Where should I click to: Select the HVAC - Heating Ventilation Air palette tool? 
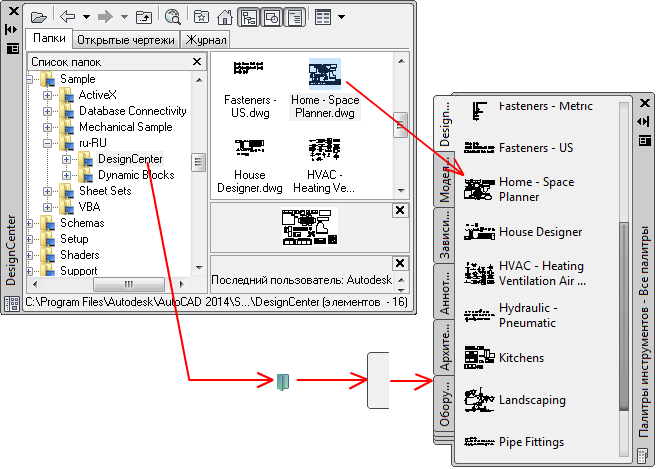click(x=525, y=273)
